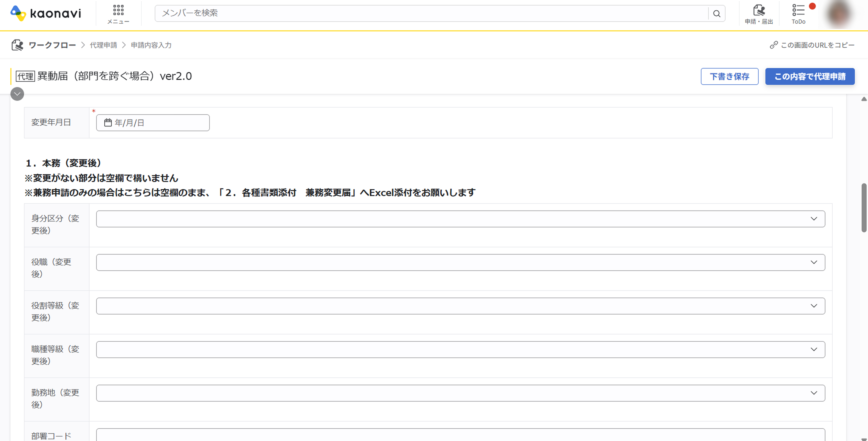The image size is (868, 441).
Task: Open the 申請・届出 icon
Action: click(x=759, y=11)
